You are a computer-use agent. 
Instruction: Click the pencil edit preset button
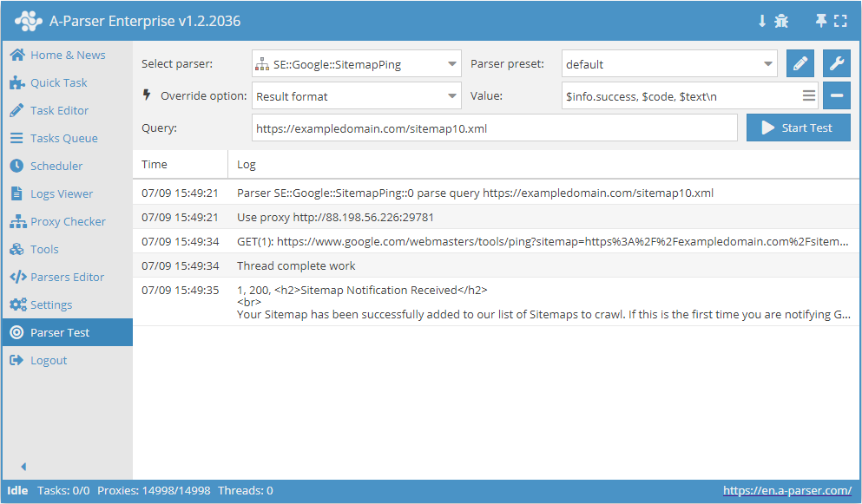pyautogui.click(x=800, y=63)
